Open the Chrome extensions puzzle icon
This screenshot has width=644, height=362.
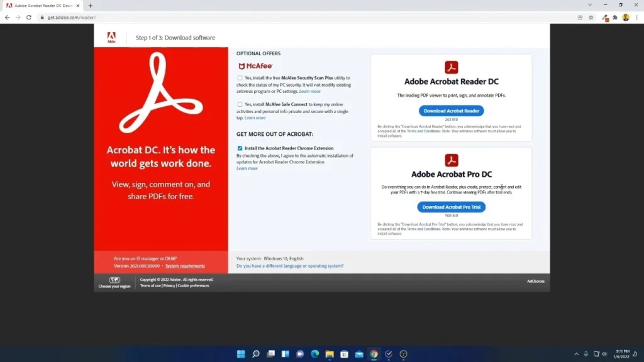click(615, 18)
